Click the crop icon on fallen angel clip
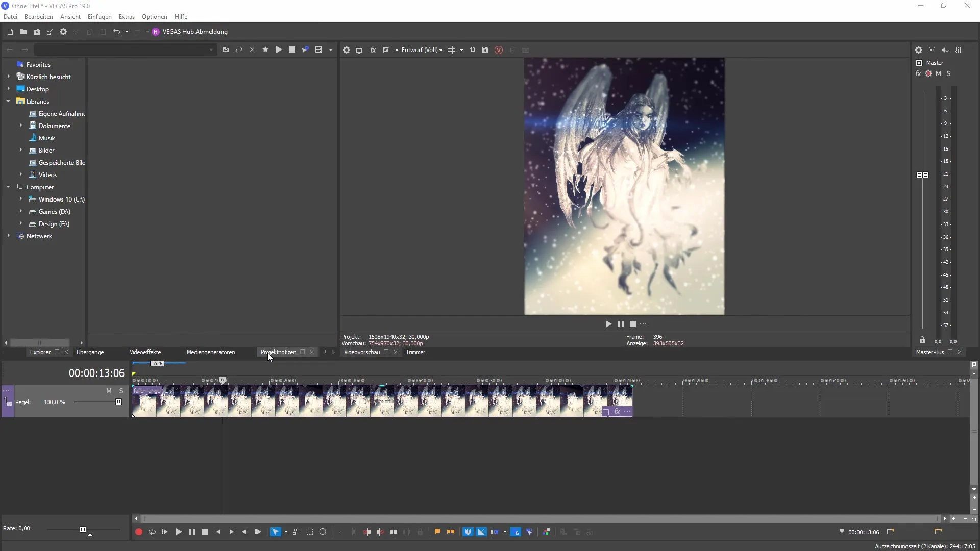980x551 pixels. tap(607, 411)
